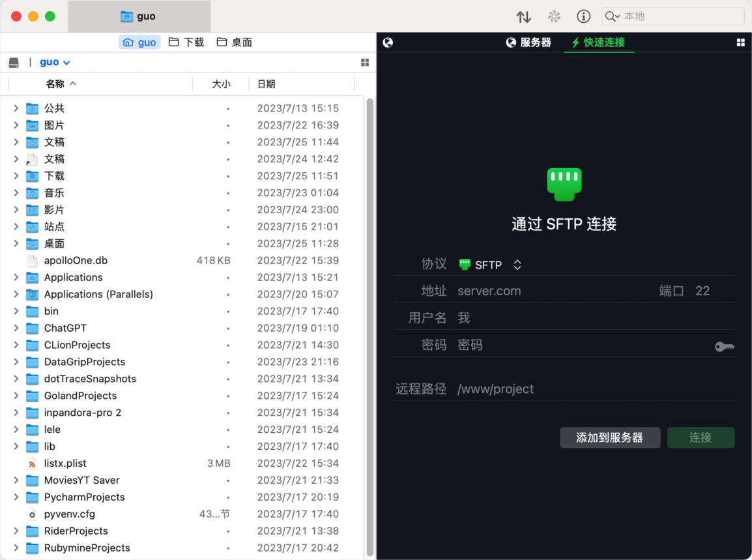Select the 公共 folder icon
Viewport: 752px width, 560px height.
tap(32, 108)
